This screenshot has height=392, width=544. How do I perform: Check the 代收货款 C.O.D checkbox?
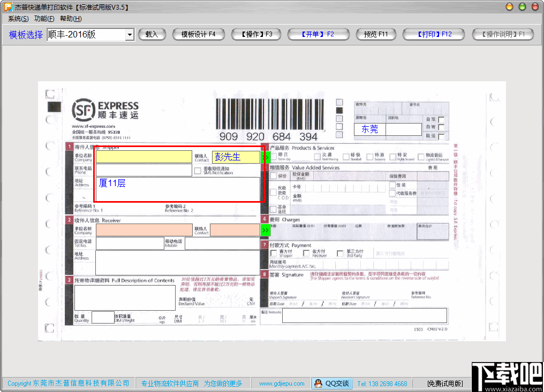point(274,193)
